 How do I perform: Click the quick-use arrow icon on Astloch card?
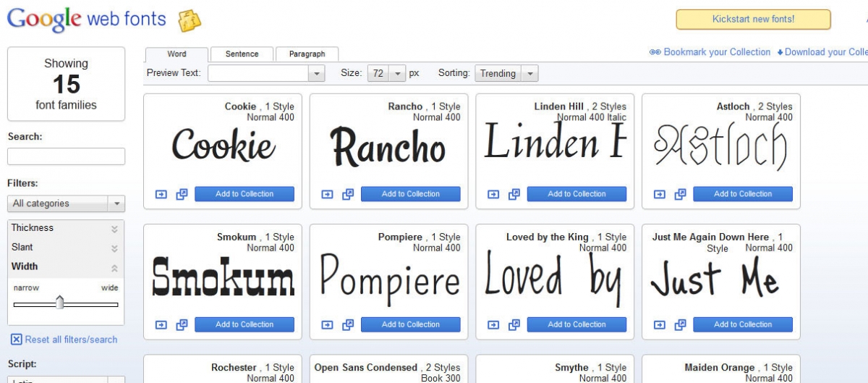point(660,194)
